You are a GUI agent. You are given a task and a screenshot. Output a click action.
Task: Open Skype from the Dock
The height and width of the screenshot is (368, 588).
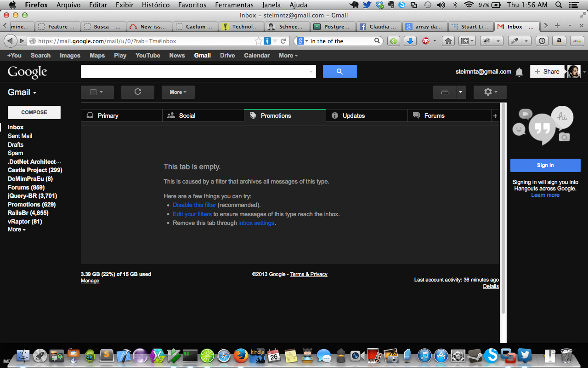pos(492,355)
